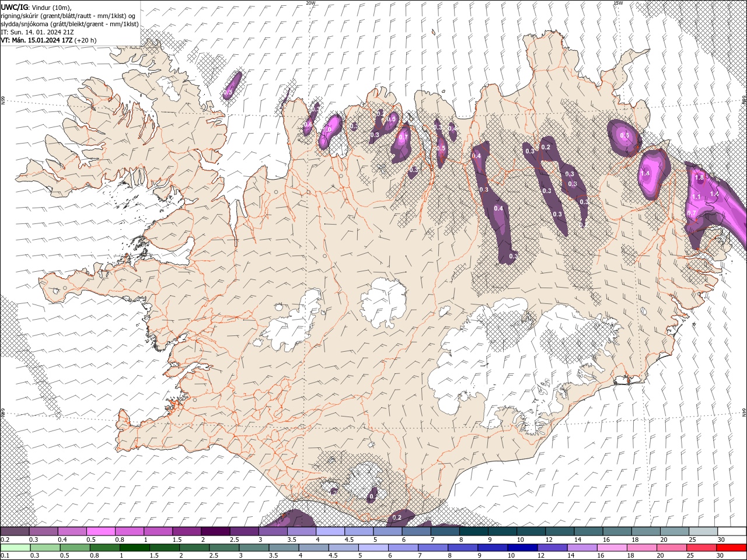Click the 15W longitude label

(618, 3)
